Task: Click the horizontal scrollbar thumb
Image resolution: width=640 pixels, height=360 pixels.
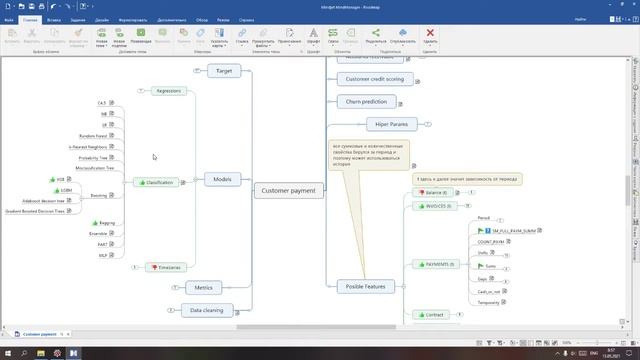Action: (x=316, y=327)
